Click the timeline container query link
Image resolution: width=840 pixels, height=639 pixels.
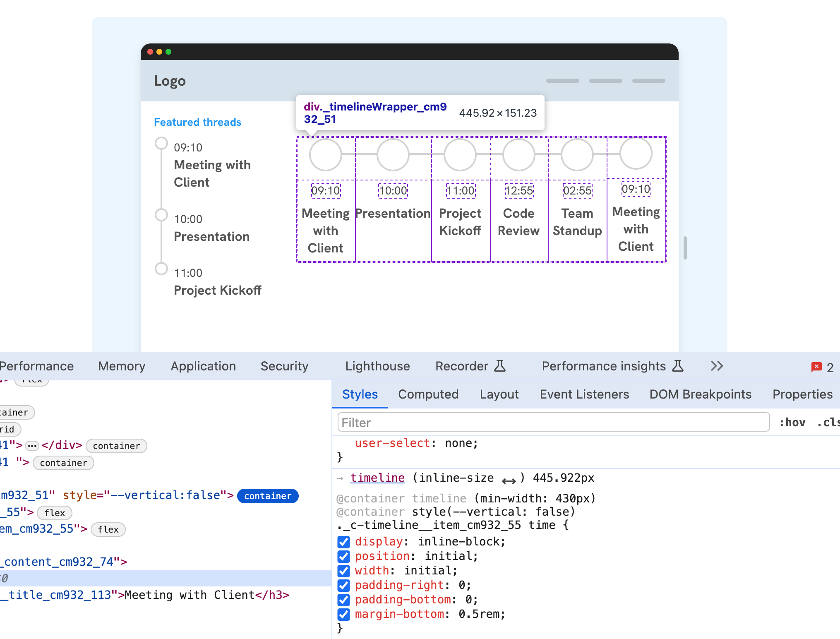point(377,478)
